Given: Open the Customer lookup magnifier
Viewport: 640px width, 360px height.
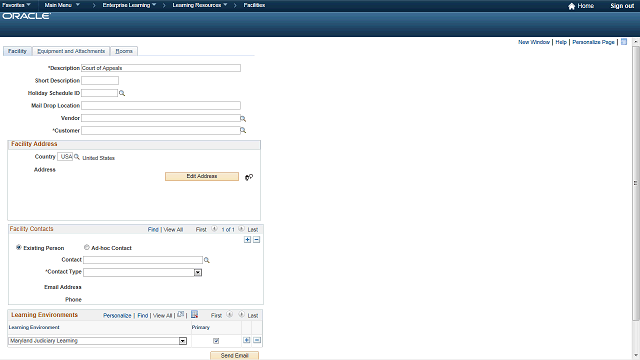Looking at the screenshot, I should (x=243, y=131).
